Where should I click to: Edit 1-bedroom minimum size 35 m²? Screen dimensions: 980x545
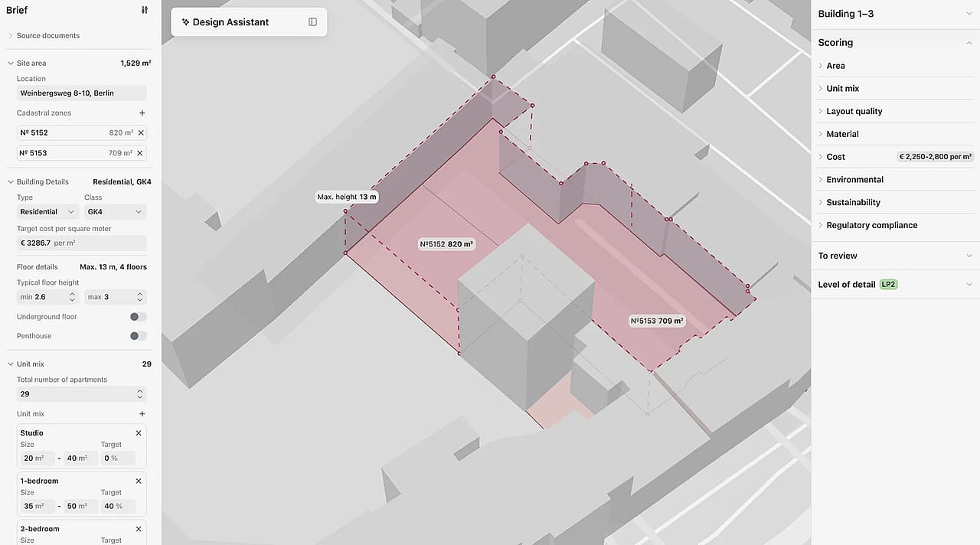(x=37, y=507)
